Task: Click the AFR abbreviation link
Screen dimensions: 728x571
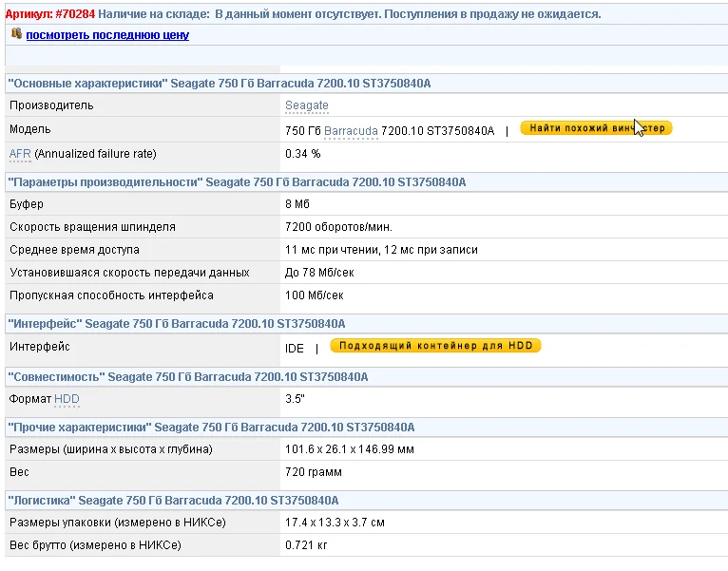Action: click(x=20, y=154)
